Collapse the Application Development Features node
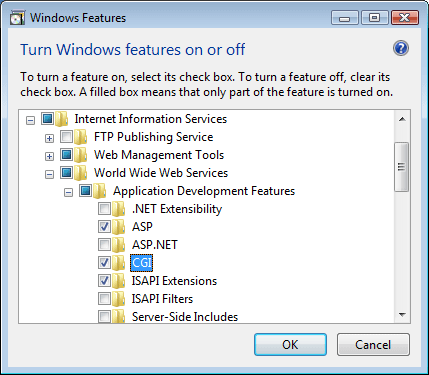The height and width of the screenshot is (375, 429). click(x=68, y=192)
